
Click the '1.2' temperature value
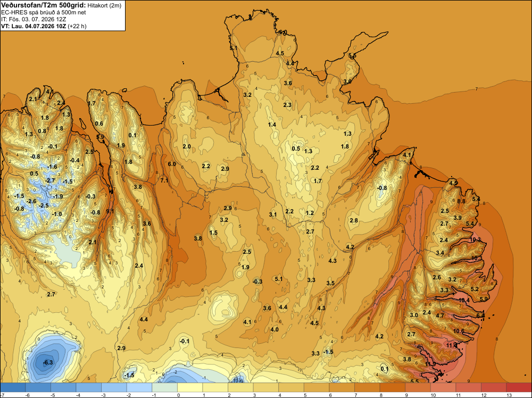[310, 213]
